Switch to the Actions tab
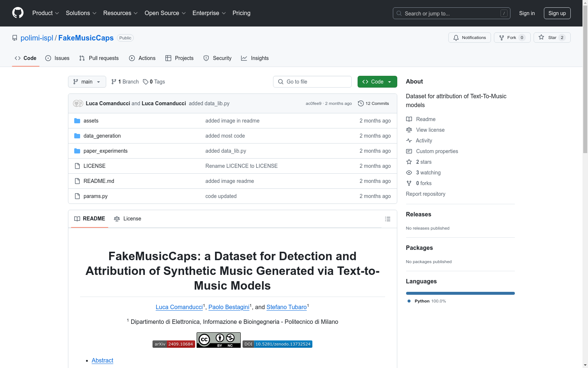 [x=142, y=58]
